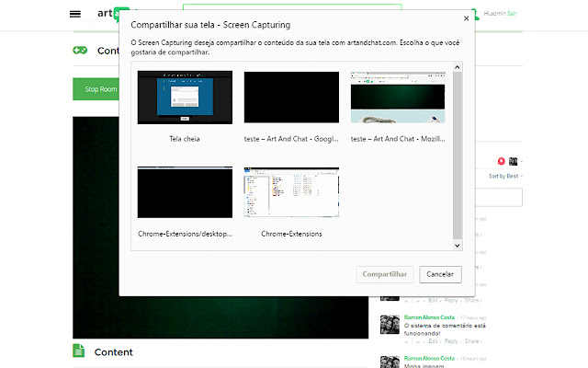588x368 pixels.
Task: Click the 'Content' heading beside the document icon
Action: (x=114, y=352)
